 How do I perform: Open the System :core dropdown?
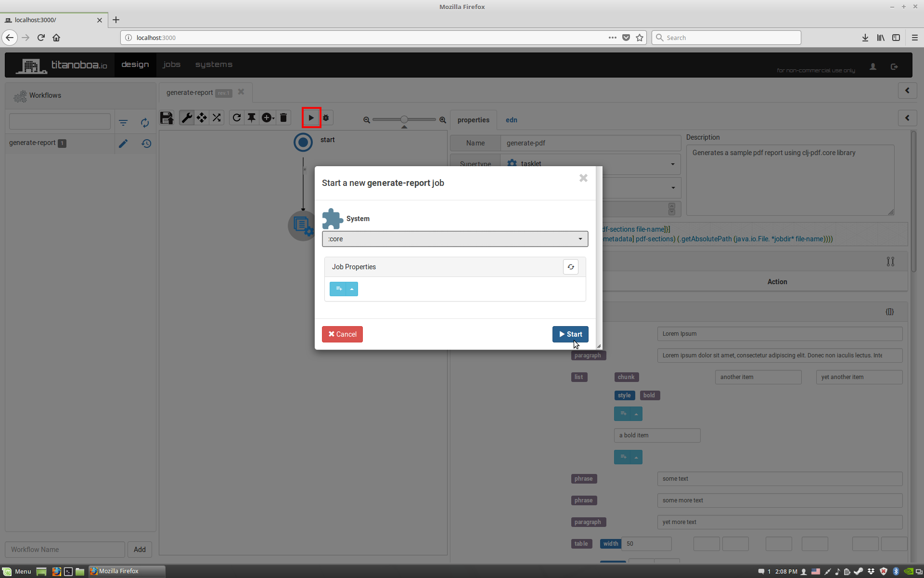[x=455, y=239]
